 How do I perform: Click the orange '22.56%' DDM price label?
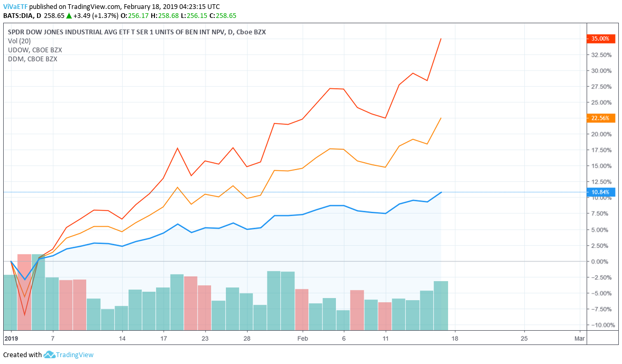click(x=601, y=118)
